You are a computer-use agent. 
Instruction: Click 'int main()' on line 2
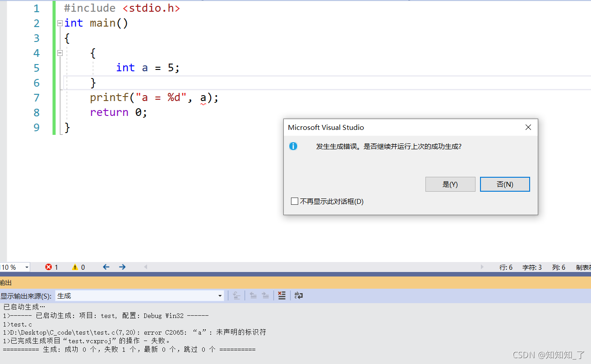96,23
